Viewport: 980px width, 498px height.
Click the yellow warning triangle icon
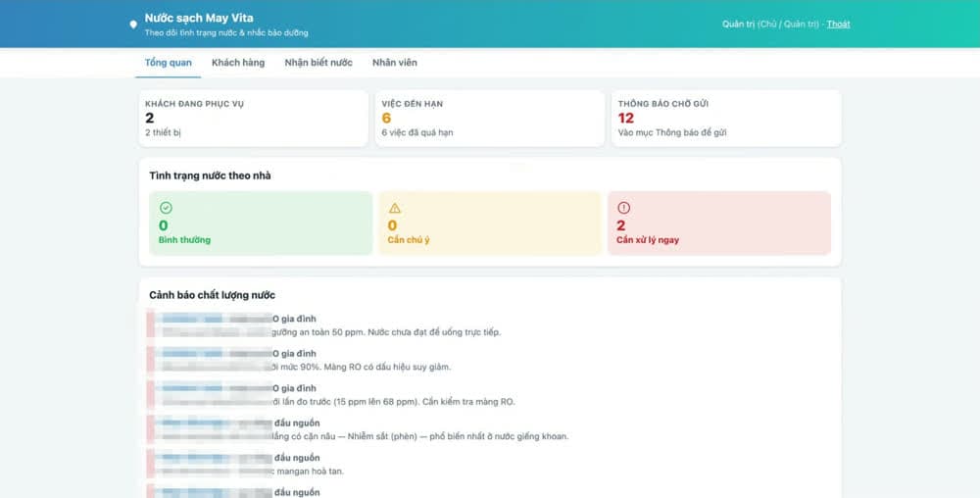click(x=395, y=208)
